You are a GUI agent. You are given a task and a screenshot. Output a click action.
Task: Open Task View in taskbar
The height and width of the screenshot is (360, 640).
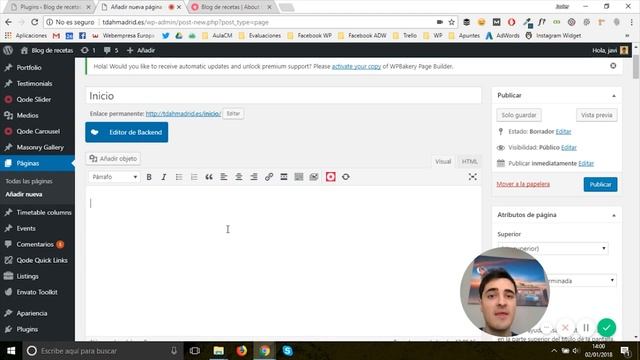point(195,351)
